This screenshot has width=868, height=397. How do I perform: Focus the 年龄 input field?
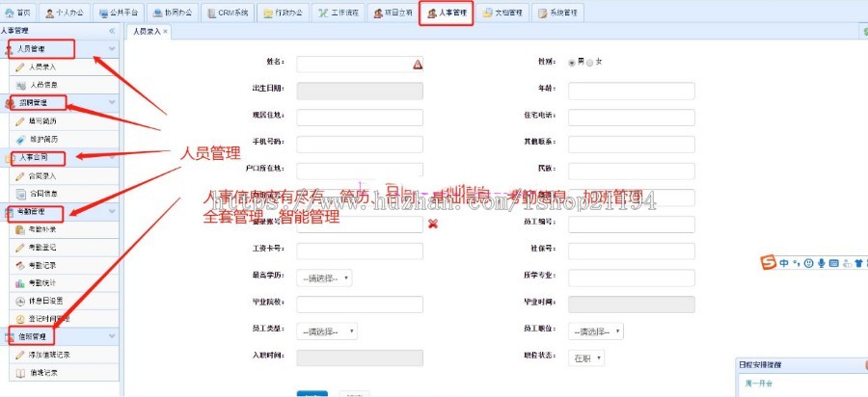click(x=631, y=92)
